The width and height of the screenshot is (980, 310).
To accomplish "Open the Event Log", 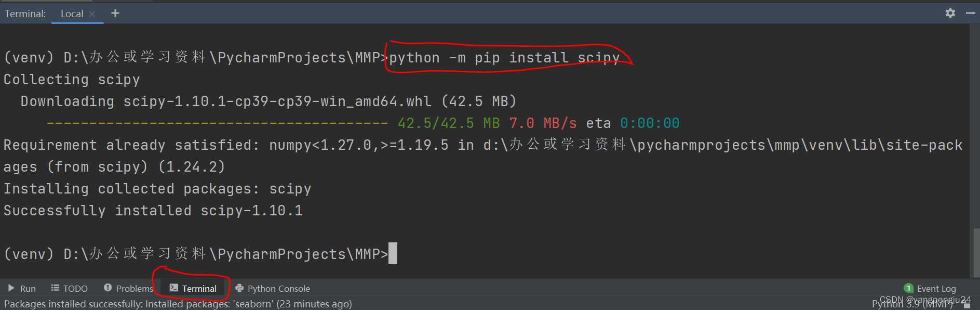I will coord(930,288).
